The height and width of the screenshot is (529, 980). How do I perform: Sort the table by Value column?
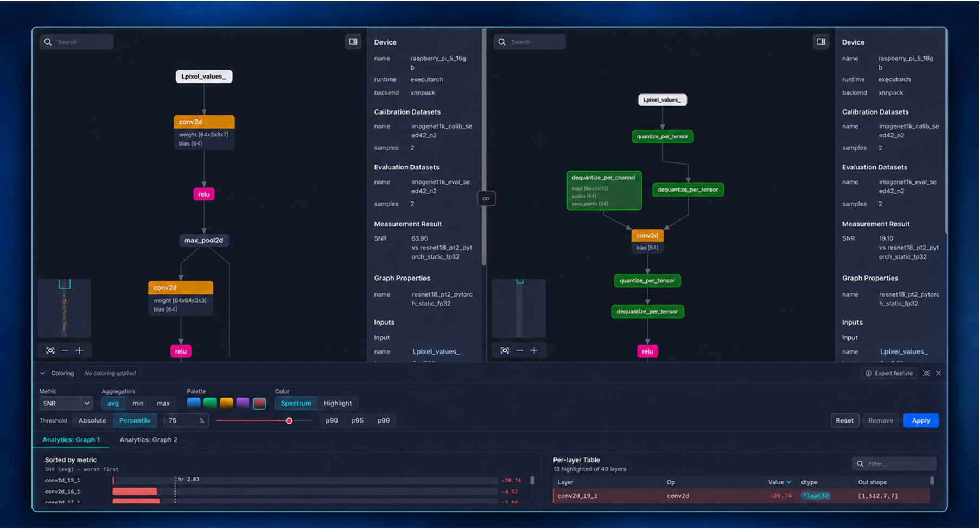779,482
